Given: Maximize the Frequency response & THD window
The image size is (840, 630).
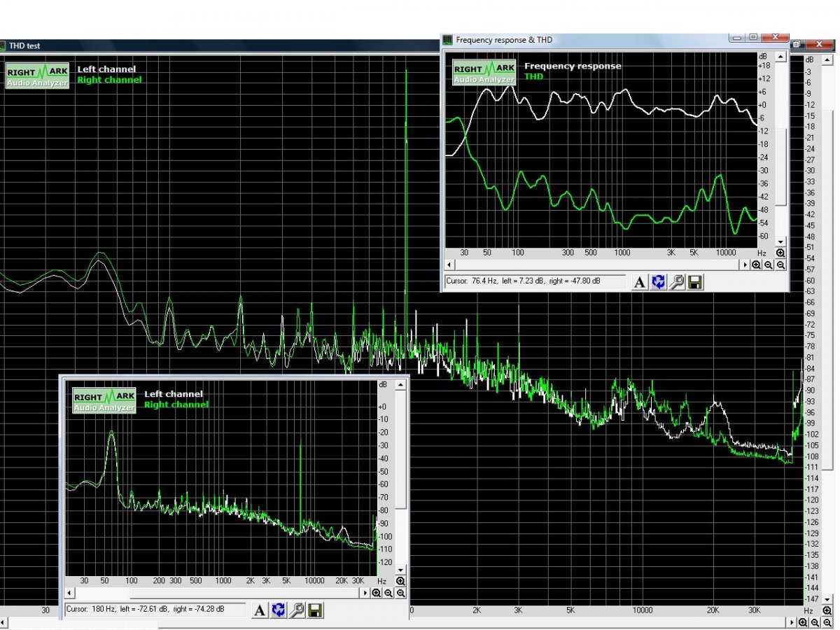Looking at the screenshot, I should coord(753,37).
